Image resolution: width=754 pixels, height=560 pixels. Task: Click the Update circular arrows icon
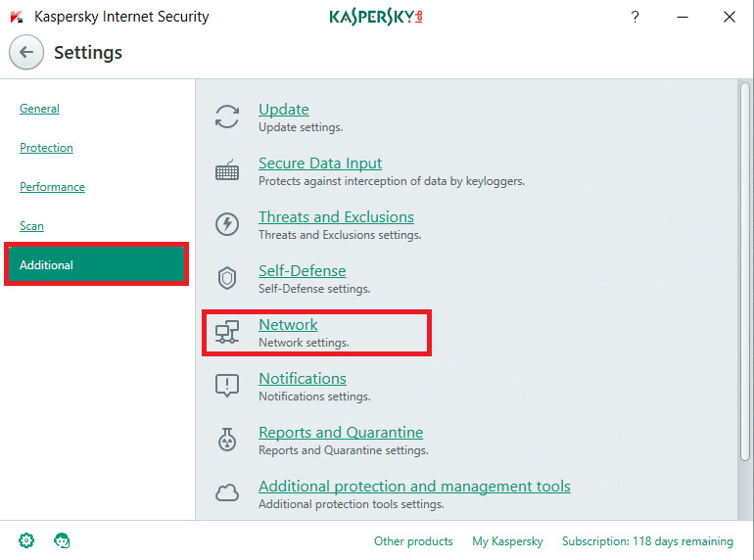227,117
